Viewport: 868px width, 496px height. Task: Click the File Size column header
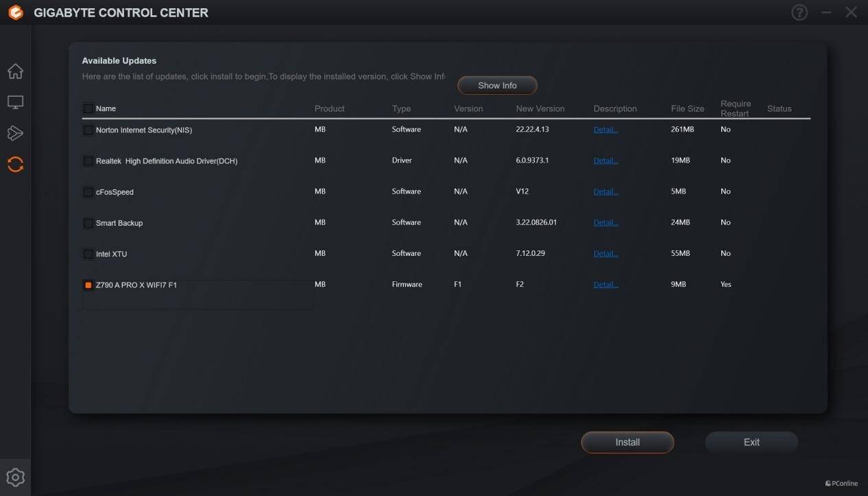tap(687, 109)
